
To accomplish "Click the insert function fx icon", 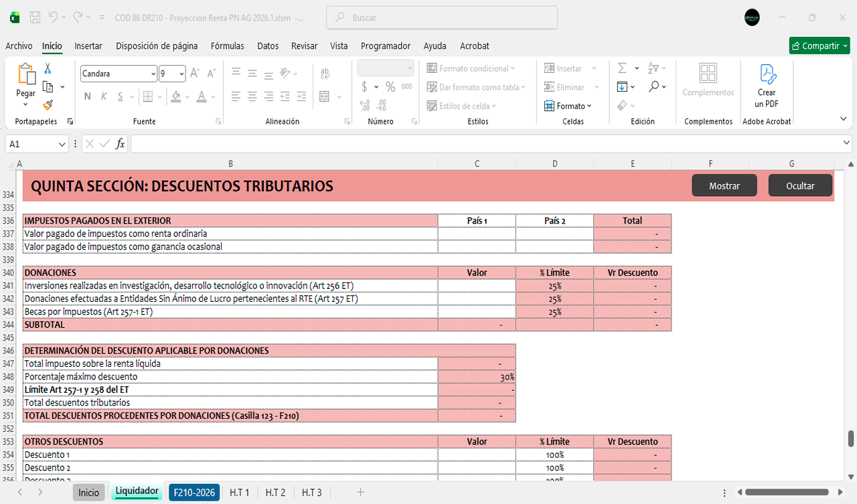I will (x=121, y=144).
